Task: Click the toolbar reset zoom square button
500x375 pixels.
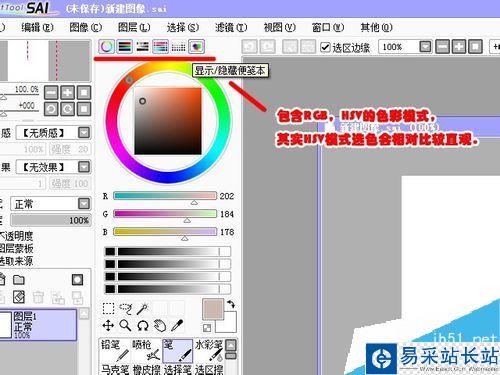Action: point(476,47)
